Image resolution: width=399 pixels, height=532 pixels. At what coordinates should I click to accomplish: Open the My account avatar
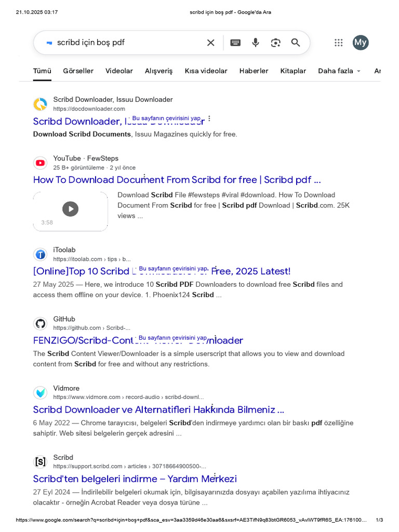click(361, 43)
